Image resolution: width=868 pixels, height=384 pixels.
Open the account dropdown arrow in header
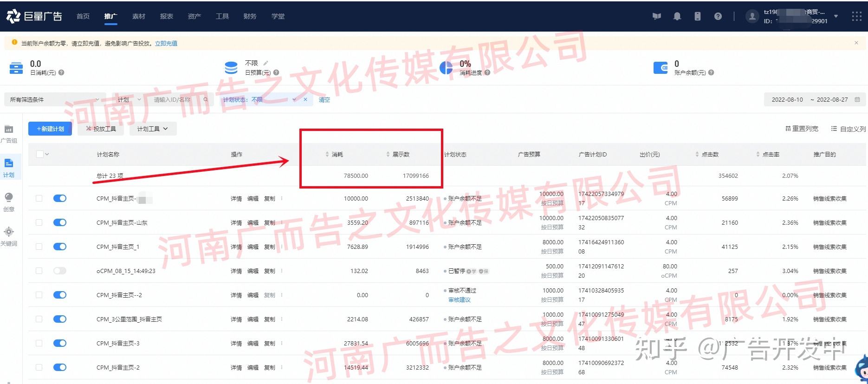tap(836, 16)
